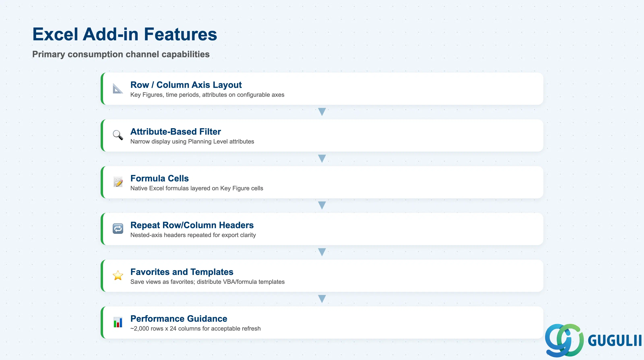Click arrow below Attribute-Based Filter card
The width and height of the screenshot is (644, 360).
pyautogui.click(x=322, y=158)
